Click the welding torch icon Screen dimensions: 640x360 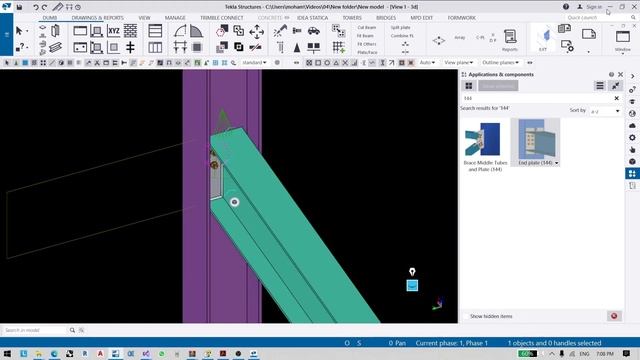pos(280,31)
